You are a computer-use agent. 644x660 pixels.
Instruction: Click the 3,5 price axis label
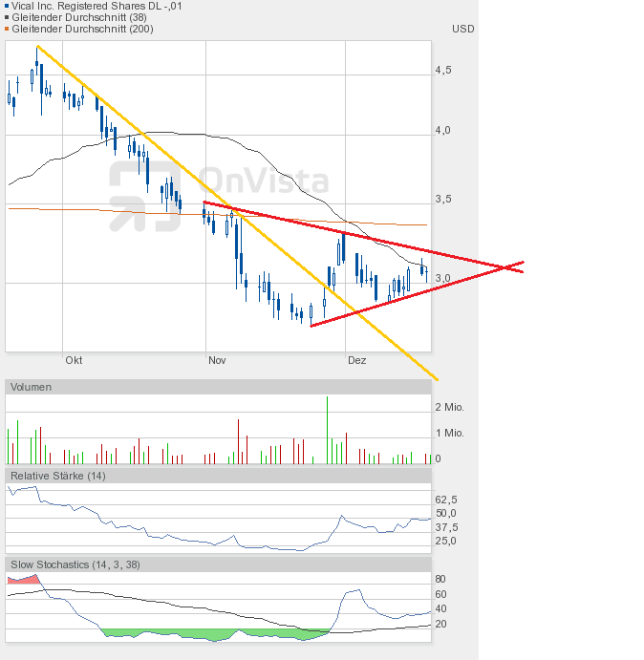click(x=443, y=199)
